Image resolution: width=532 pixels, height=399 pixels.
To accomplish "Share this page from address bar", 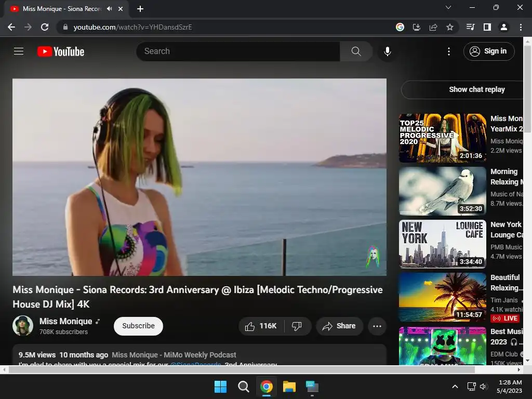I will (x=433, y=27).
